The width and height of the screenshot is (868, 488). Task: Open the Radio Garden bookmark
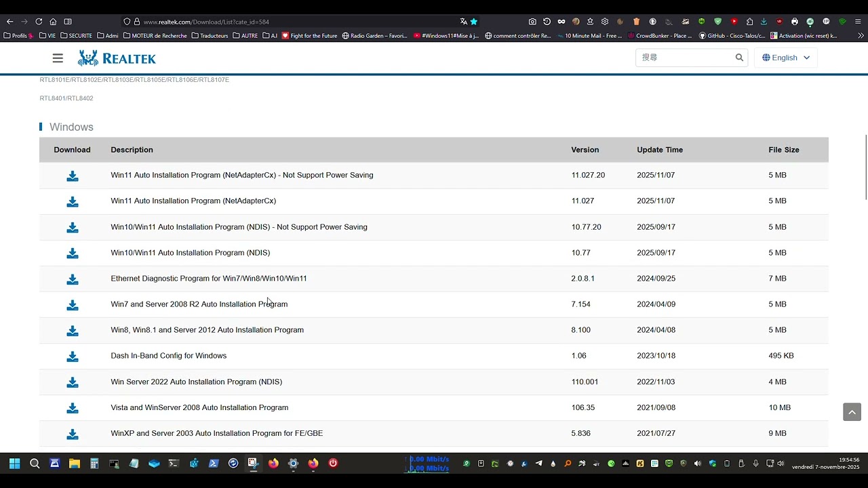pyautogui.click(x=375, y=36)
